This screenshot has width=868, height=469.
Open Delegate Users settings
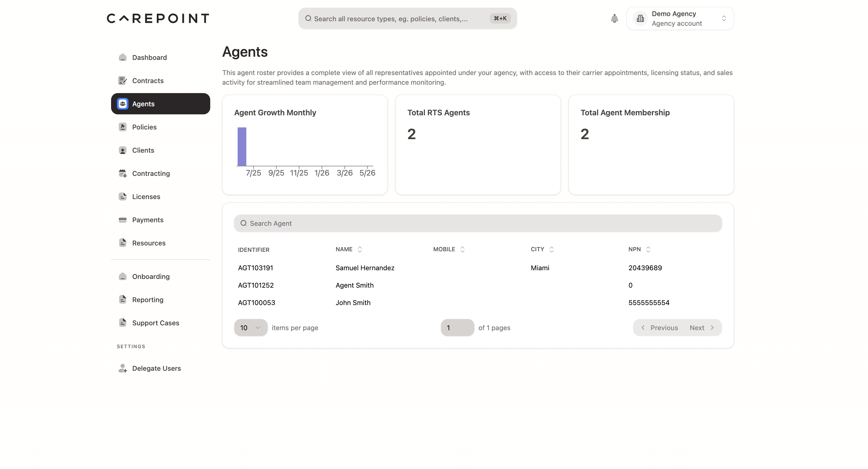point(160,368)
